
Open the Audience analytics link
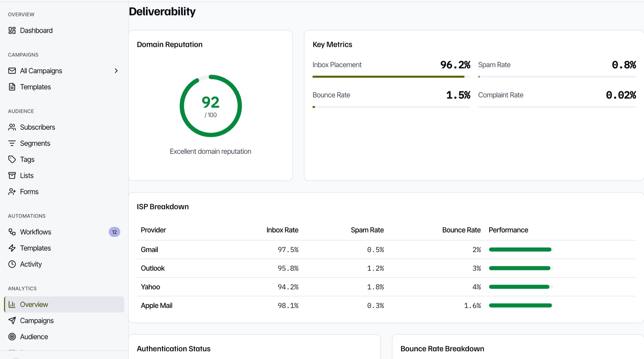click(x=64, y=337)
